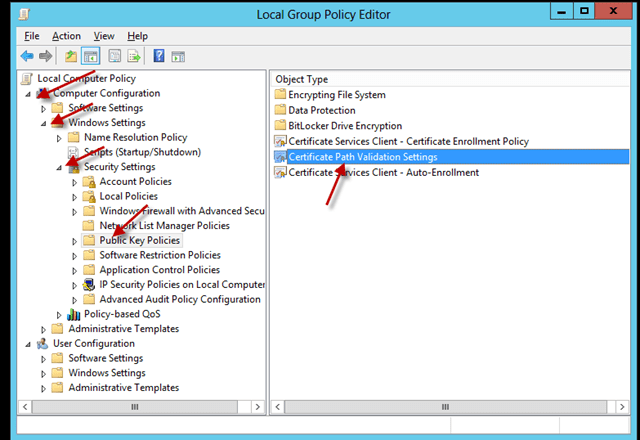640x440 pixels.
Task: Click the Account Policies locked folder icon
Action: [x=89, y=182]
